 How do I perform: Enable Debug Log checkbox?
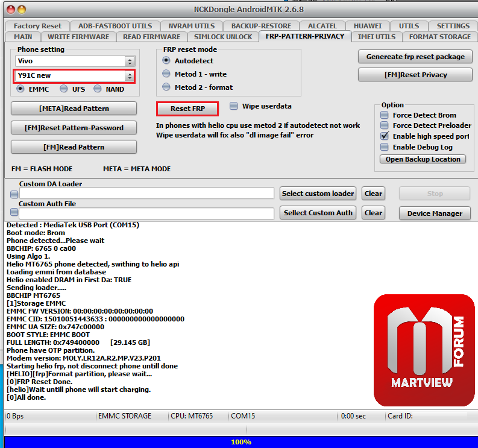(x=385, y=147)
